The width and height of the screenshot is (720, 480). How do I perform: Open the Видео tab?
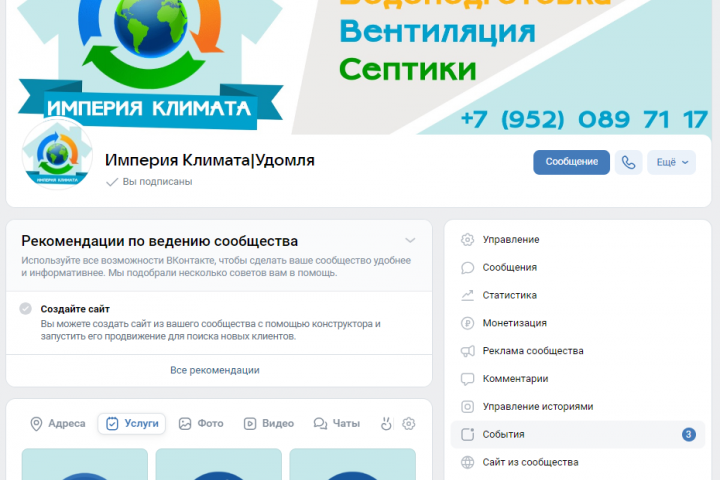pyautogui.click(x=269, y=424)
